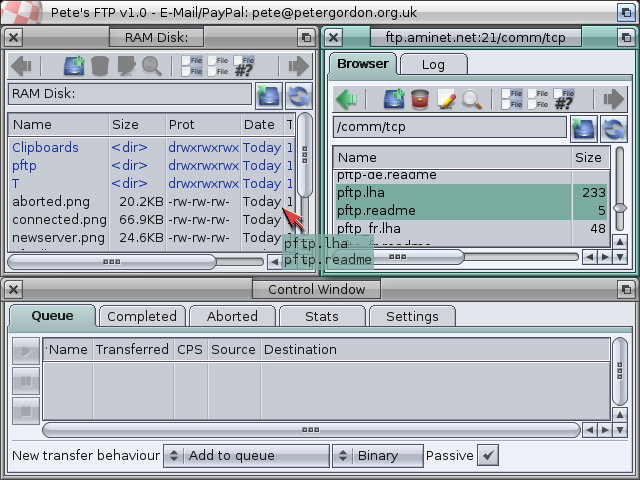The height and width of the screenshot is (480, 640).
Task: Create new directory in FTP panel
Action: click(394, 99)
